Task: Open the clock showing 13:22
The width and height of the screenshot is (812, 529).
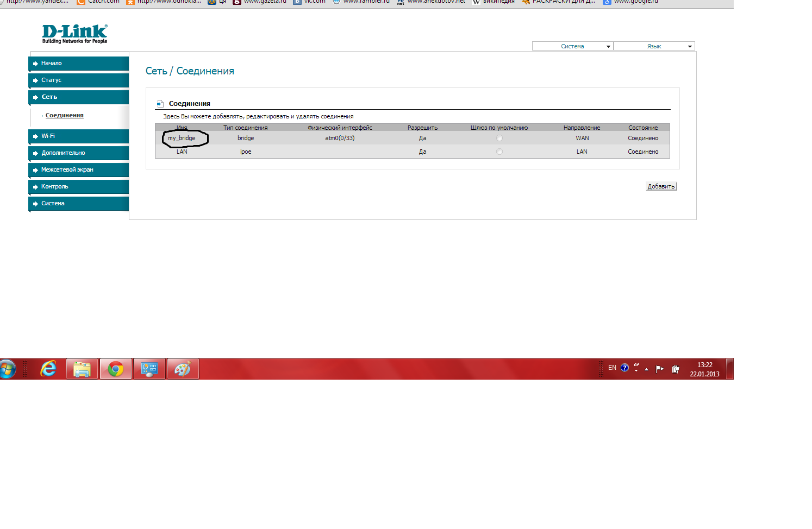Action: pyautogui.click(x=705, y=369)
